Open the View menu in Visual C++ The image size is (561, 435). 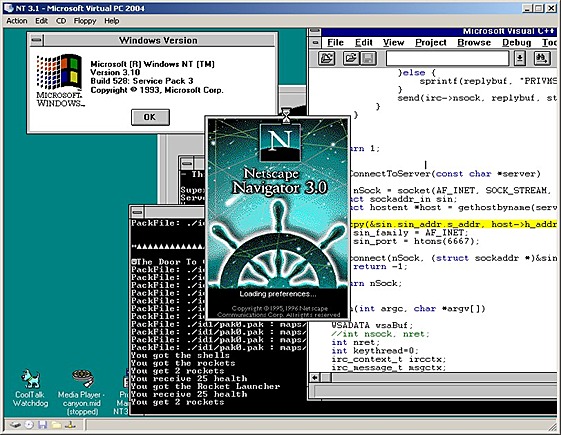click(x=393, y=43)
